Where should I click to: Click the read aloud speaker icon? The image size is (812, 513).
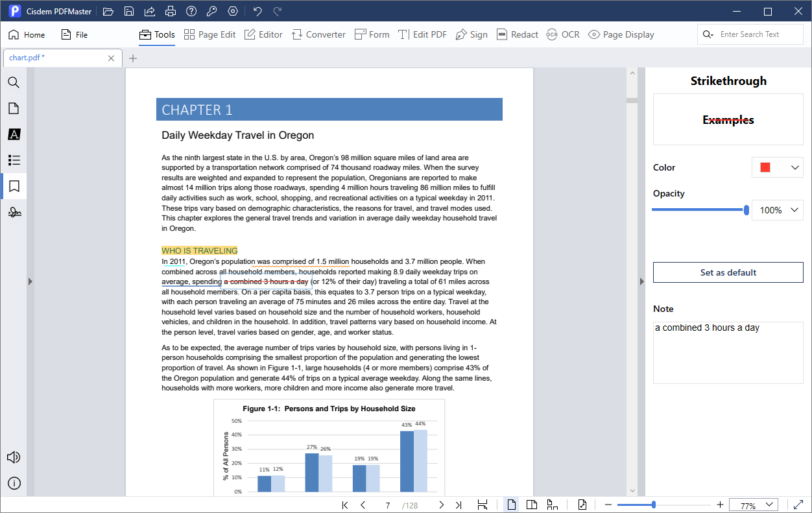[x=13, y=457]
